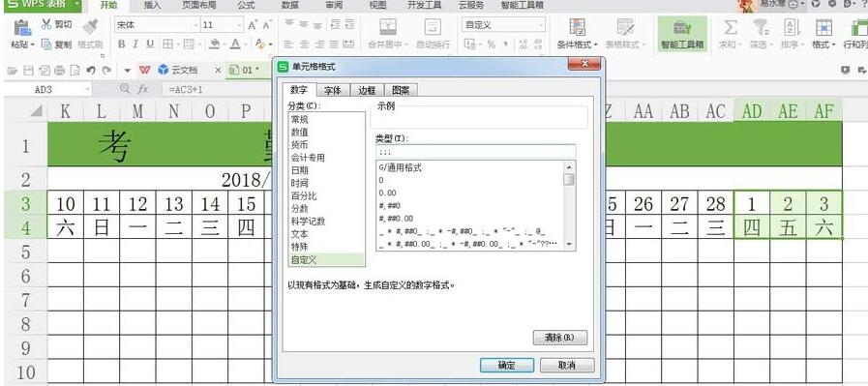The width and height of the screenshot is (868, 386).
Task: Switch to the 页面布局 ribbon tab
Action: 198,5
